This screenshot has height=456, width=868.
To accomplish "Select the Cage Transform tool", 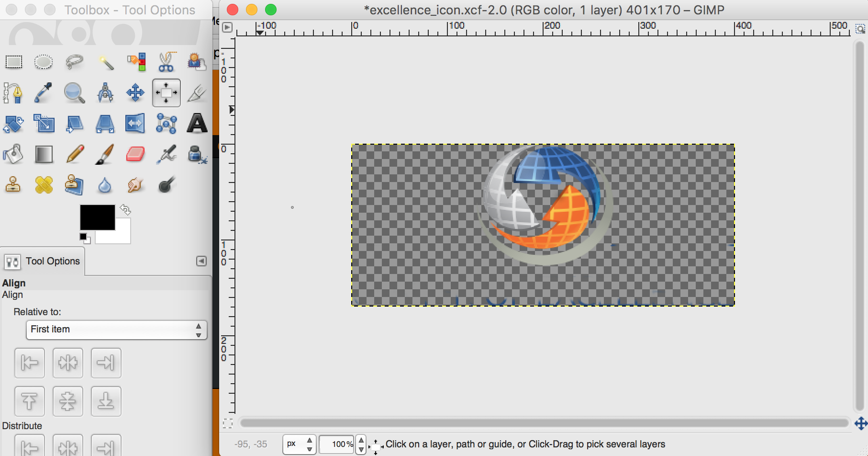I will [x=166, y=124].
